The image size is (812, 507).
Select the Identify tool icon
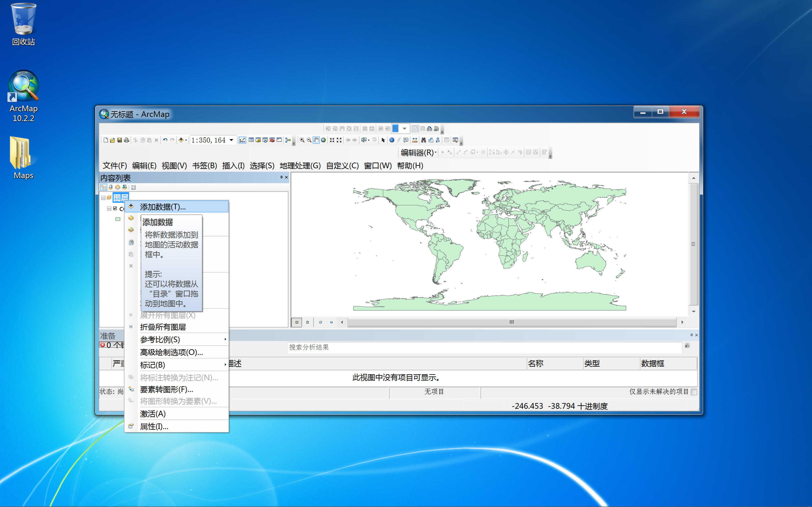click(392, 140)
